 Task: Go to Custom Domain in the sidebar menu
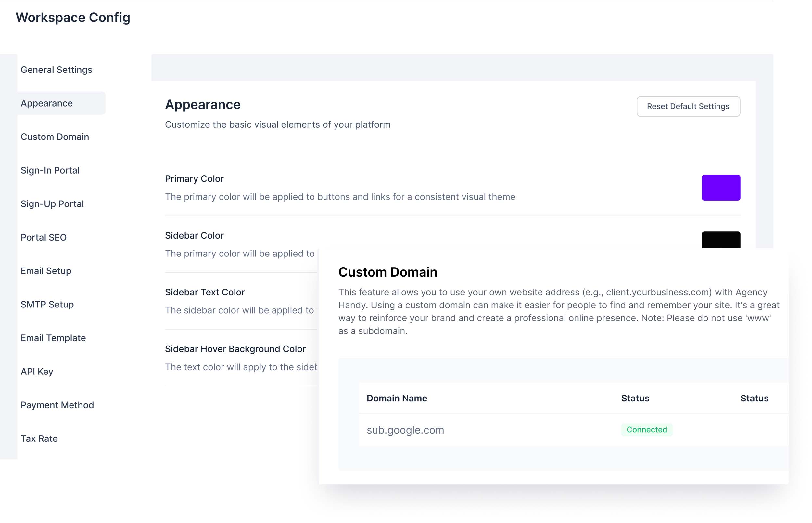55,137
